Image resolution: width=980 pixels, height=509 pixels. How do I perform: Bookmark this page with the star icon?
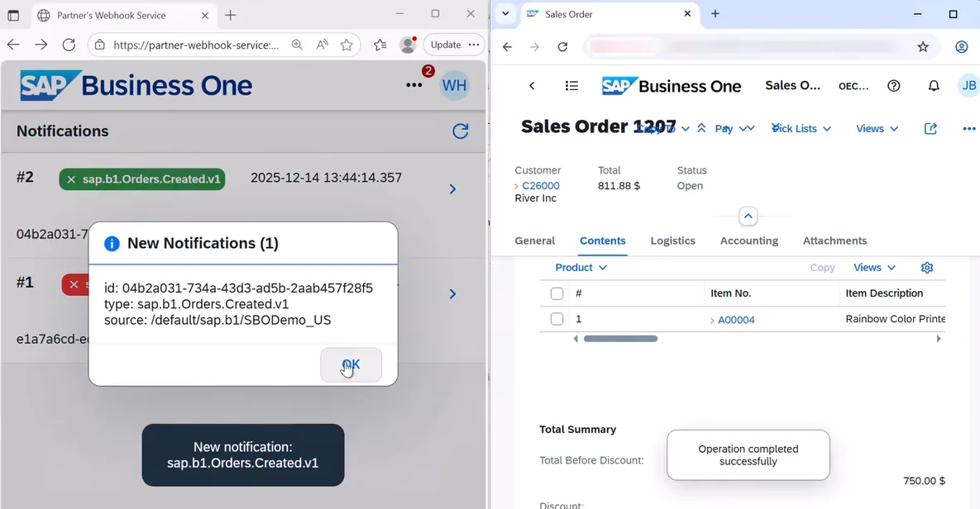923,47
